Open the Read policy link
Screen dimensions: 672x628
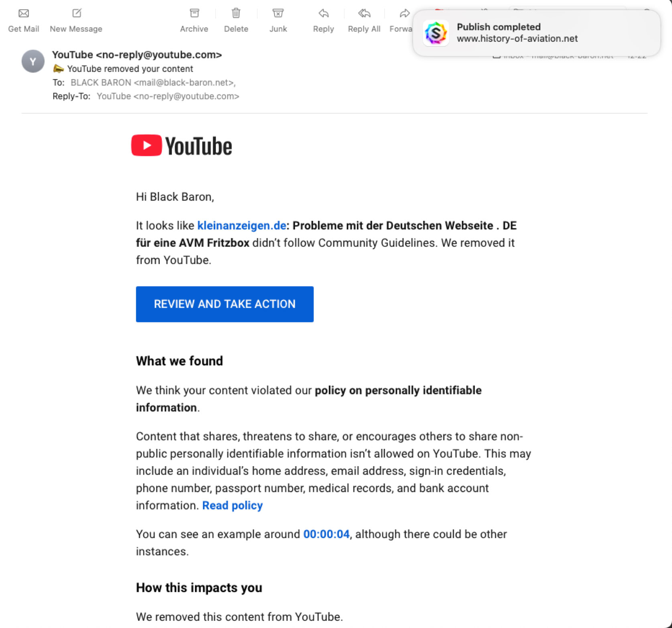[x=232, y=506]
